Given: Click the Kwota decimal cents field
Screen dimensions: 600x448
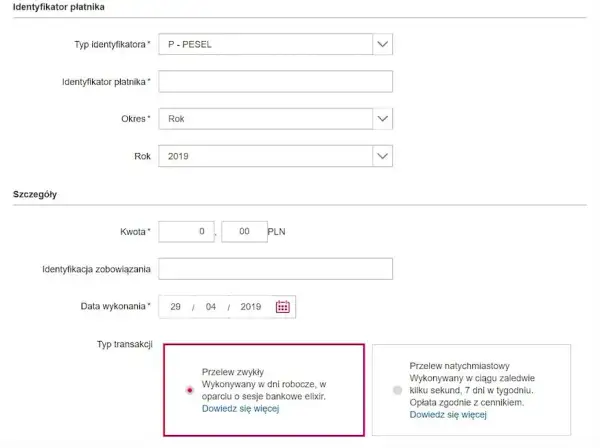Looking at the screenshot, I should pyautogui.click(x=244, y=231).
